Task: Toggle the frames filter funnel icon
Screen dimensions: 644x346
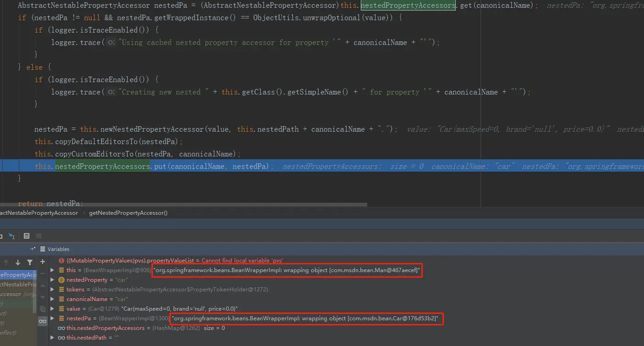Action: (30, 262)
